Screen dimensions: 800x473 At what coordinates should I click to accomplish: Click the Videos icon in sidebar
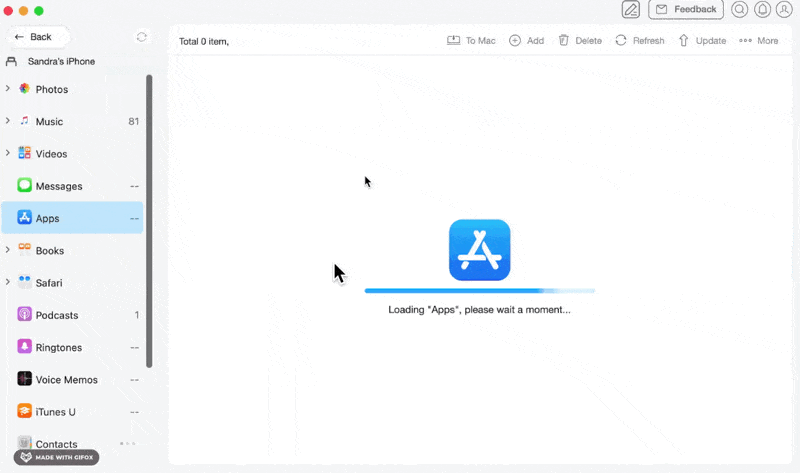(24, 153)
